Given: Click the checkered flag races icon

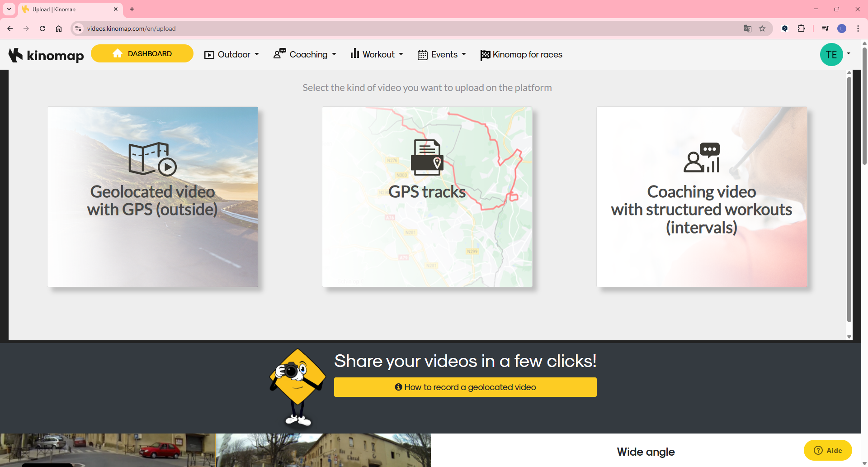Looking at the screenshot, I should click(x=485, y=55).
